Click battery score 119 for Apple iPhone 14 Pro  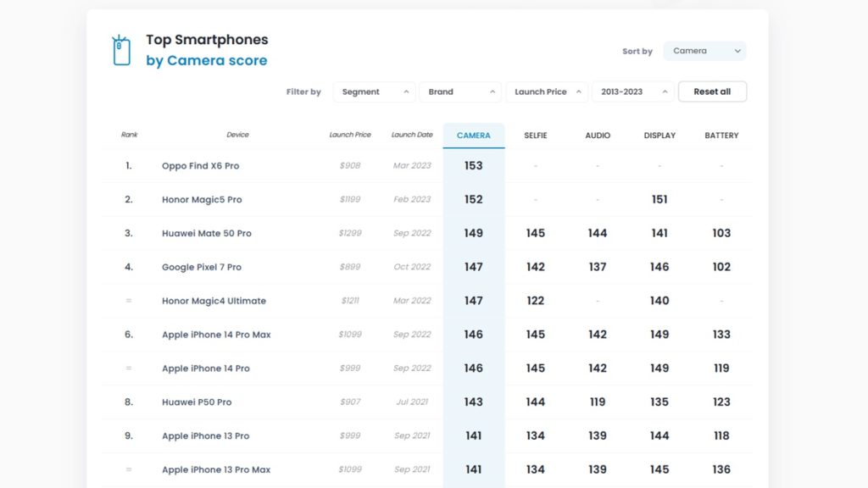pyautogui.click(x=721, y=368)
